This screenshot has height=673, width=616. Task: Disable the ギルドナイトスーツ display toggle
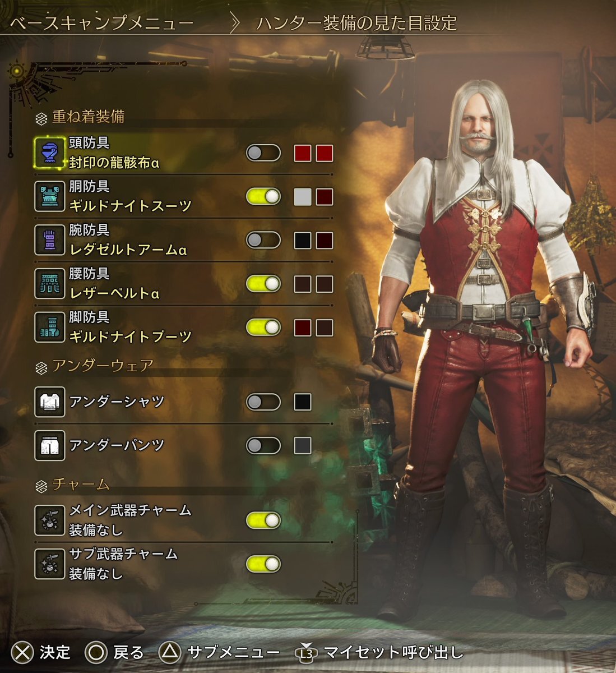(x=263, y=196)
